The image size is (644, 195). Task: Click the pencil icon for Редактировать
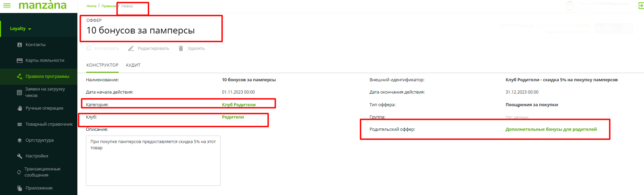click(131, 48)
